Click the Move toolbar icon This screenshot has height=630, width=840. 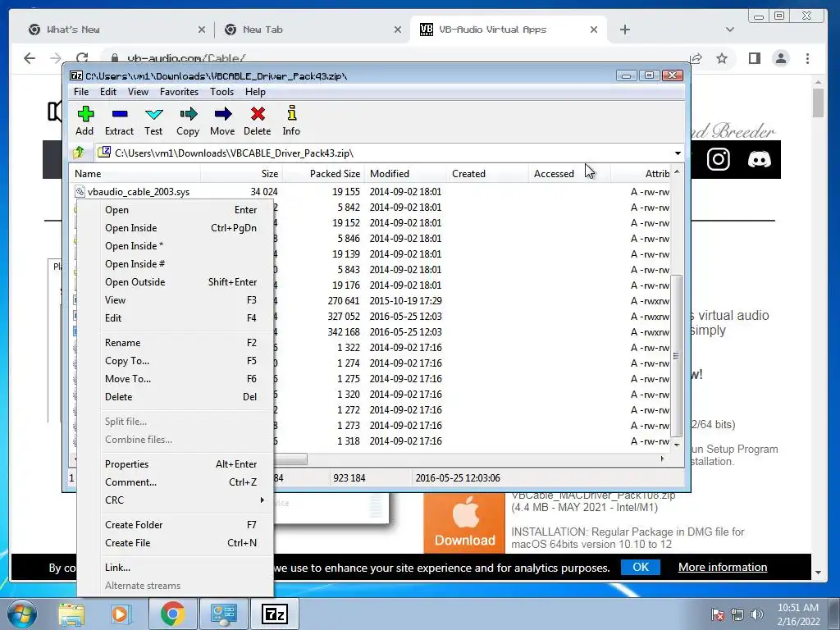click(x=222, y=121)
